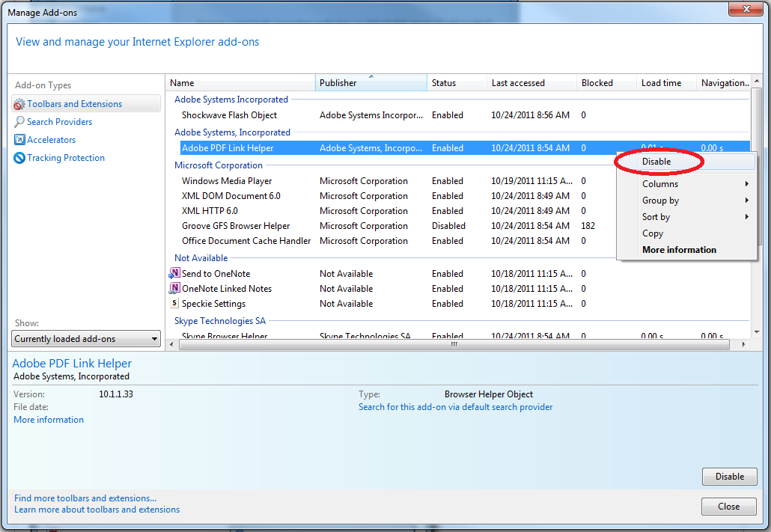771x532 pixels.
Task: Expand the Columns submenu arrow
Action: click(x=746, y=184)
